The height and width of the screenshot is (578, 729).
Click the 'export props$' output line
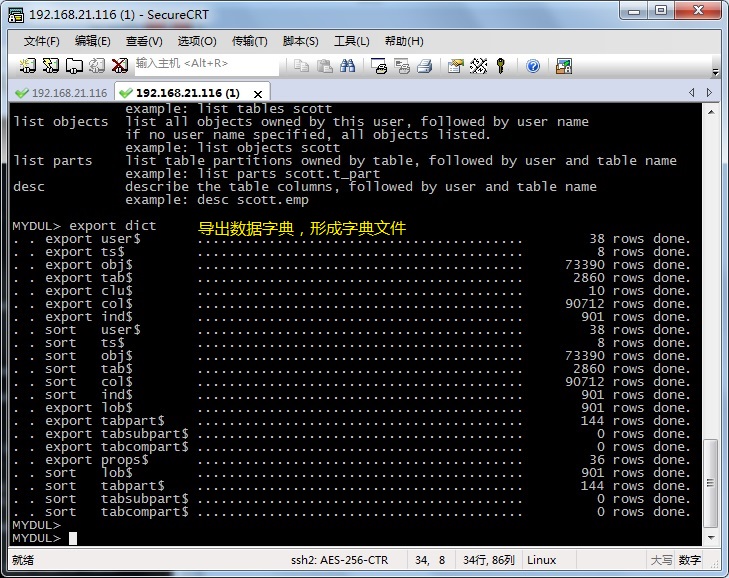tap(351, 460)
